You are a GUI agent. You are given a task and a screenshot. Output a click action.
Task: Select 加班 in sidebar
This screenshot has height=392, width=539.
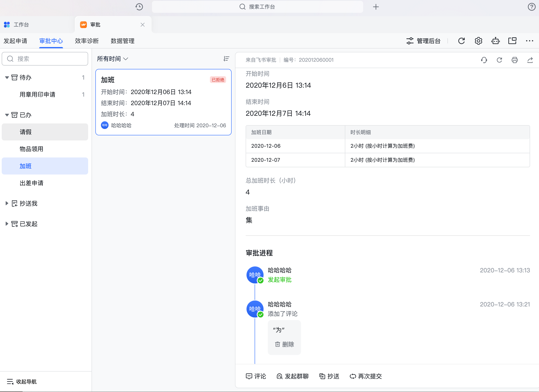click(45, 166)
